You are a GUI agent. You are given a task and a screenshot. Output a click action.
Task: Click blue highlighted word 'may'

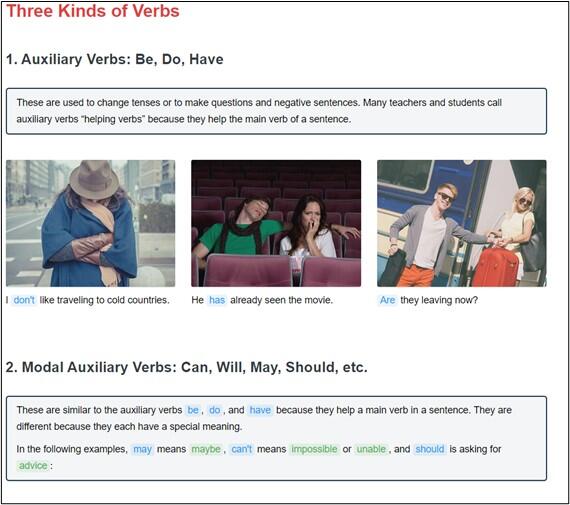click(x=142, y=449)
